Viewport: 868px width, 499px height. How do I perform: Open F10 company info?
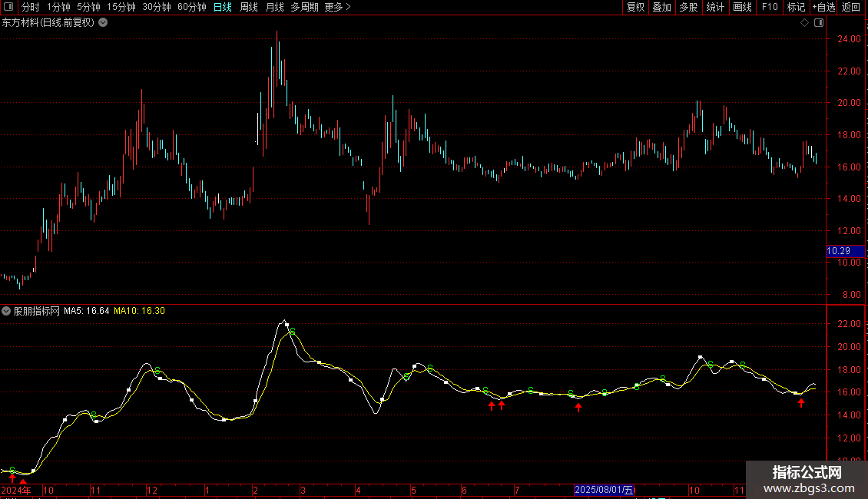point(770,7)
